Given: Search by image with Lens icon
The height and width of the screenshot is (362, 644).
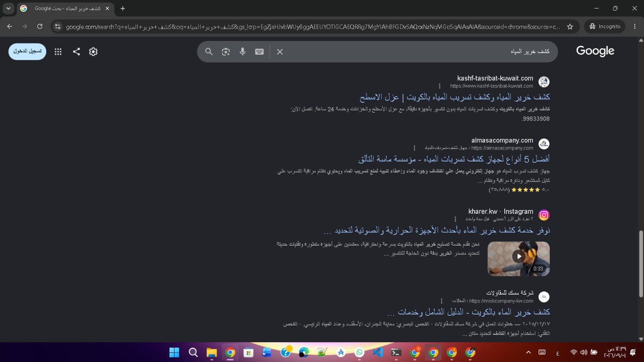Looking at the screenshot, I should 226,52.
